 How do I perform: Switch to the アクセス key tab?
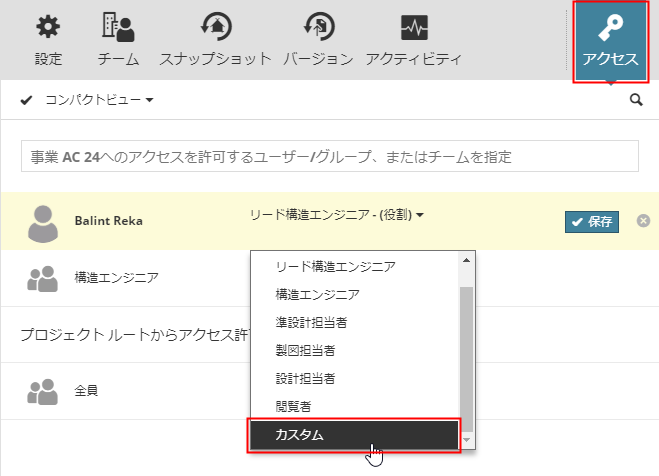point(610,42)
